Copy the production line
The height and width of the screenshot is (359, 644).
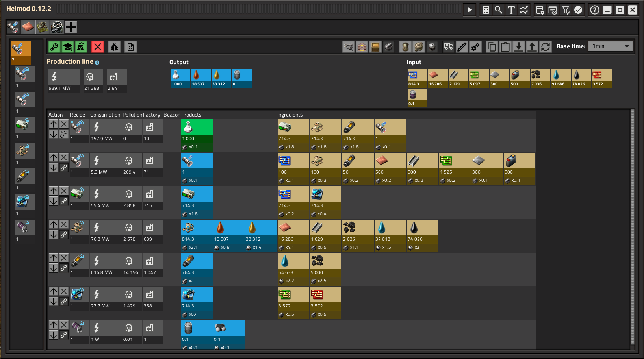click(x=492, y=47)
